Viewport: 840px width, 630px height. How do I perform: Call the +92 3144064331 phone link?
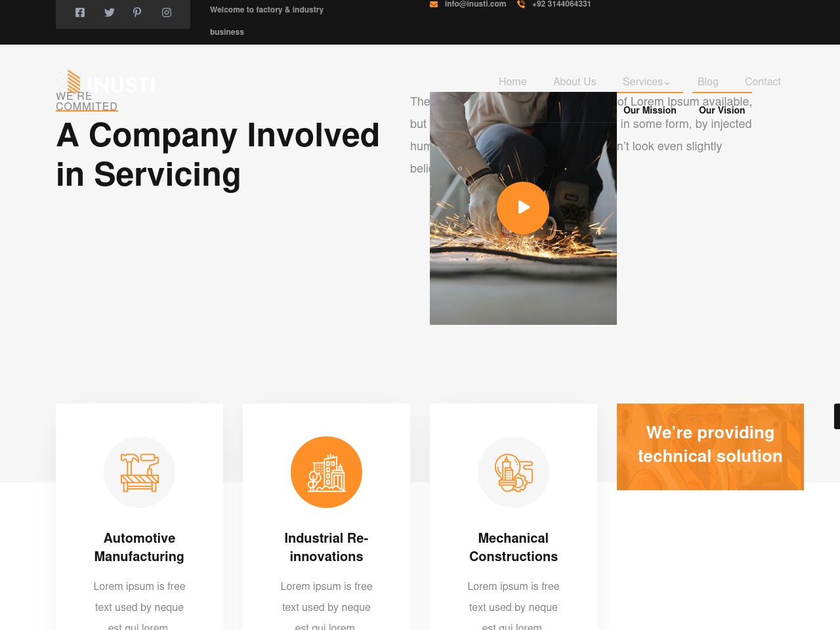pos(562,4)
